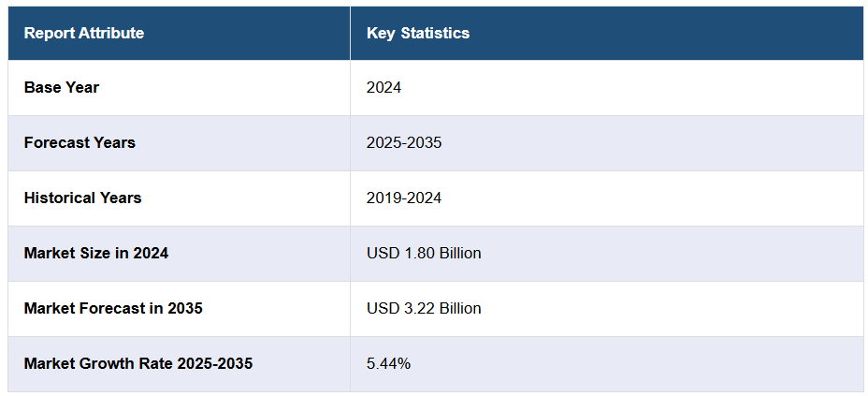
Task: Select the Market Size in 2024 label
Action: [x=96, y=253]
